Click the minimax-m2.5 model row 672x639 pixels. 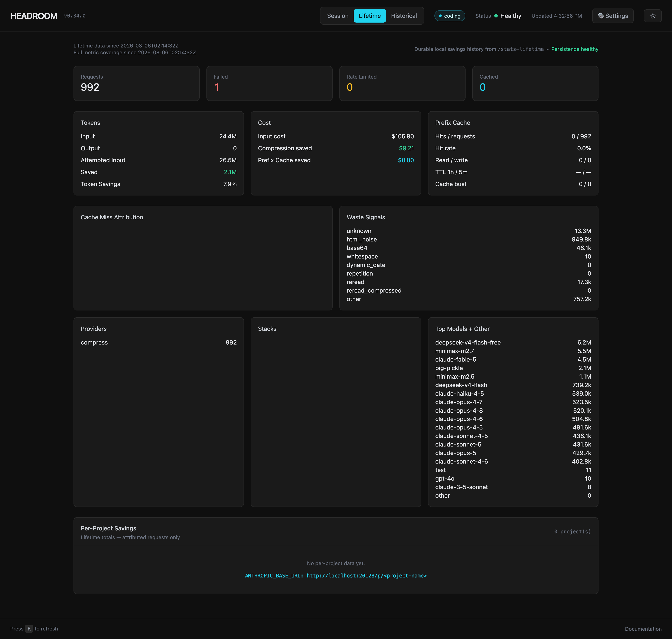(513, 376)
